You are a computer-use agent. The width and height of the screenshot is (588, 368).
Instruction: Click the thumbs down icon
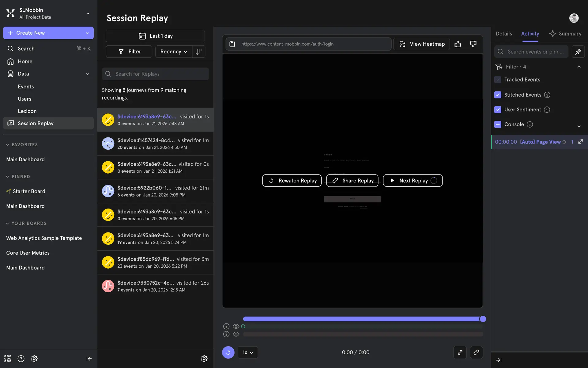point(473,44)
